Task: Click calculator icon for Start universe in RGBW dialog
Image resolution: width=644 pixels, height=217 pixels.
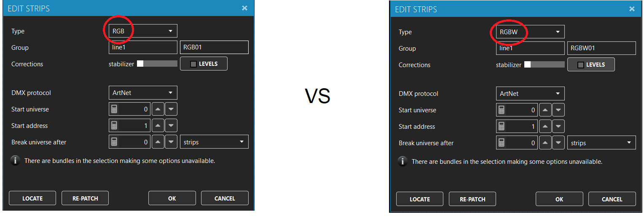Action: tap(501, 110)
